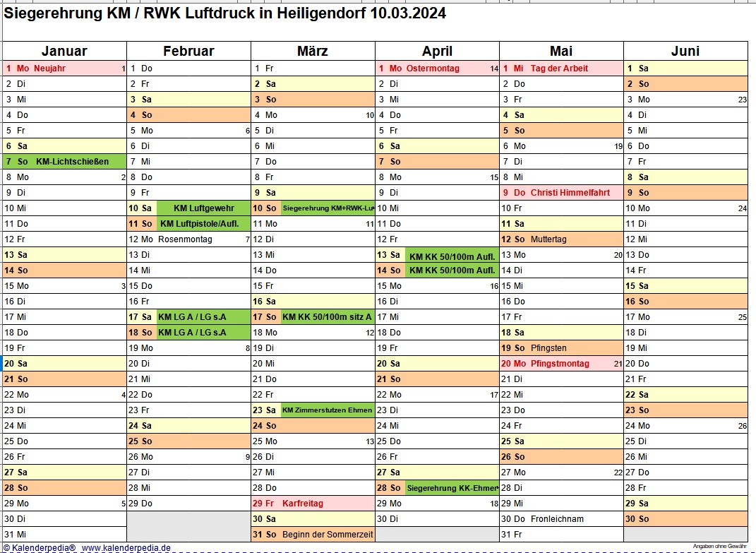The width and height of the screenshot is (756, 553).
Task: Select the Siegerehrung KK-Ehmen event in April
Action: (452, 488)
